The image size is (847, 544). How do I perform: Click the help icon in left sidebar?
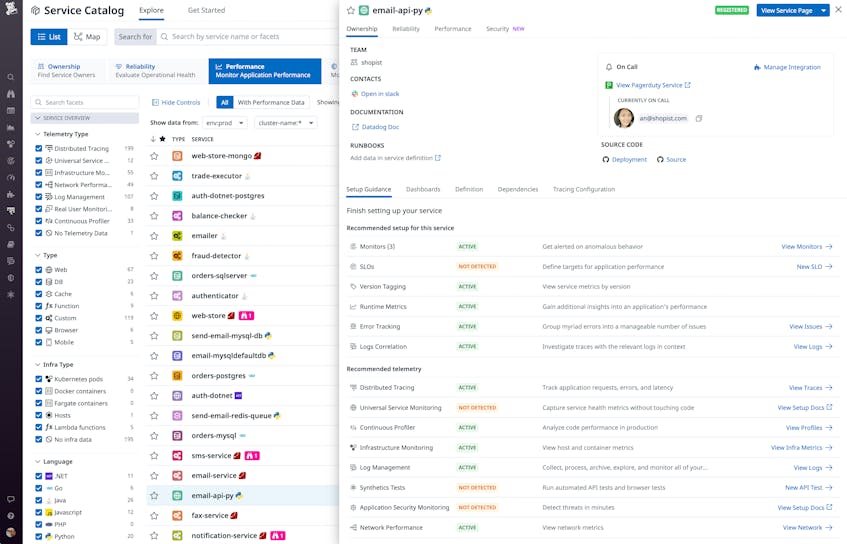[x=11, y=516]
